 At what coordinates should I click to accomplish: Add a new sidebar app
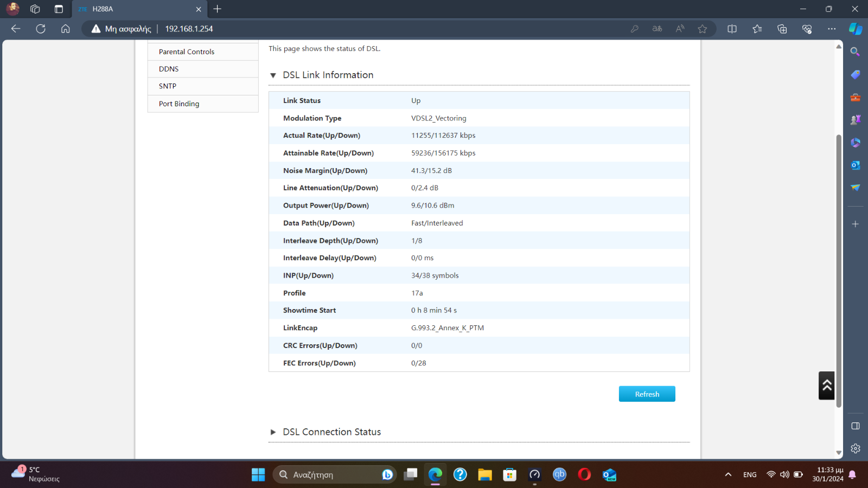[856, 224]
